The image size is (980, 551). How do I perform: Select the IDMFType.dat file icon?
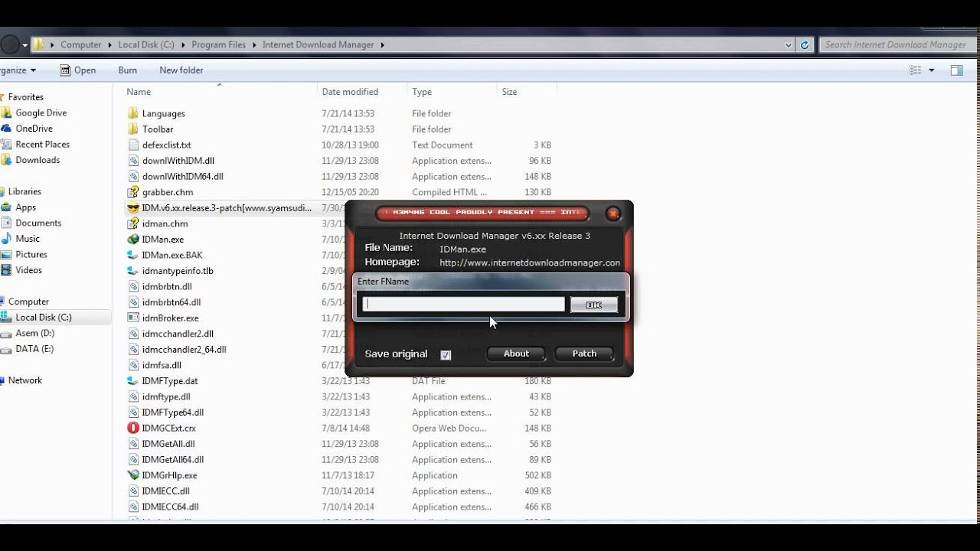point(133,381)
